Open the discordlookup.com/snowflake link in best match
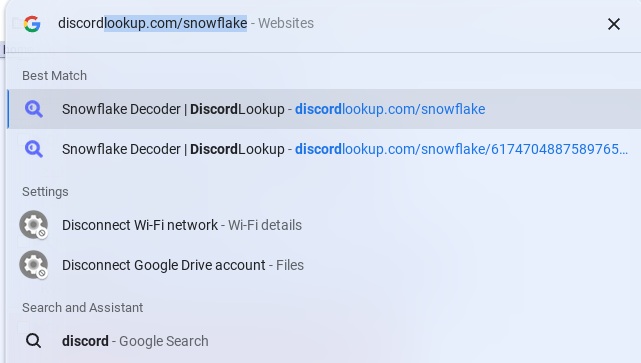 point(390,109)
